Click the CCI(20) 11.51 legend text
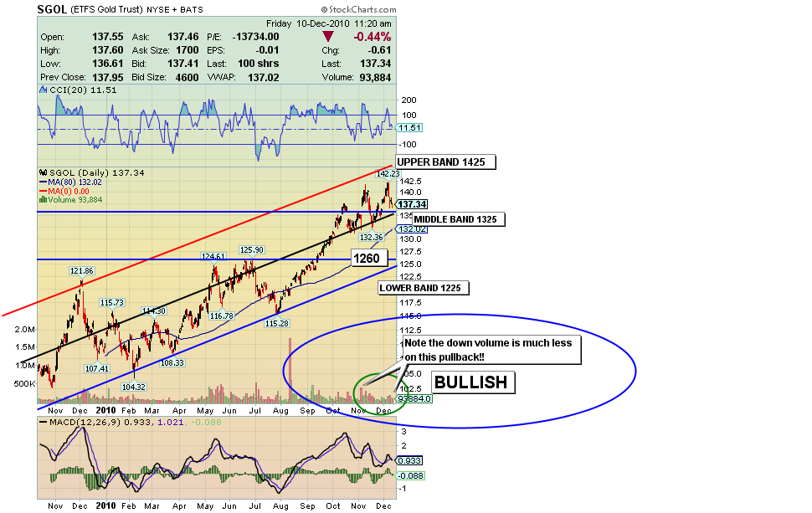 point(83,90)
